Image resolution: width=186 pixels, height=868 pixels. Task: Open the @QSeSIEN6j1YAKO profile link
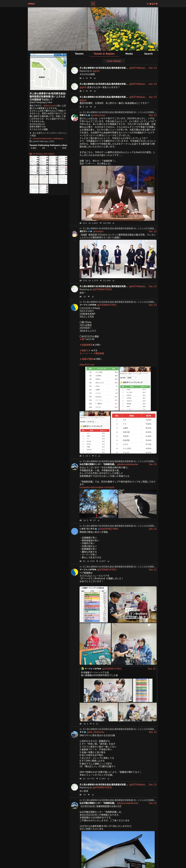[108, 529]
